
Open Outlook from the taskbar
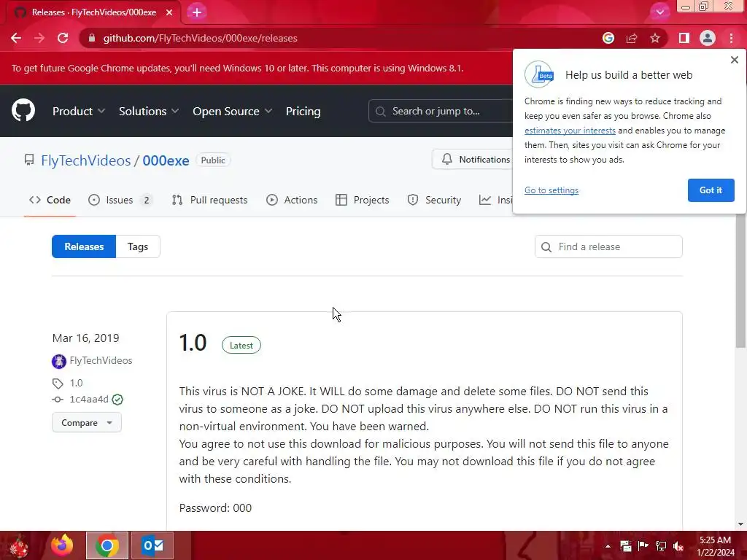pos(152,545)
